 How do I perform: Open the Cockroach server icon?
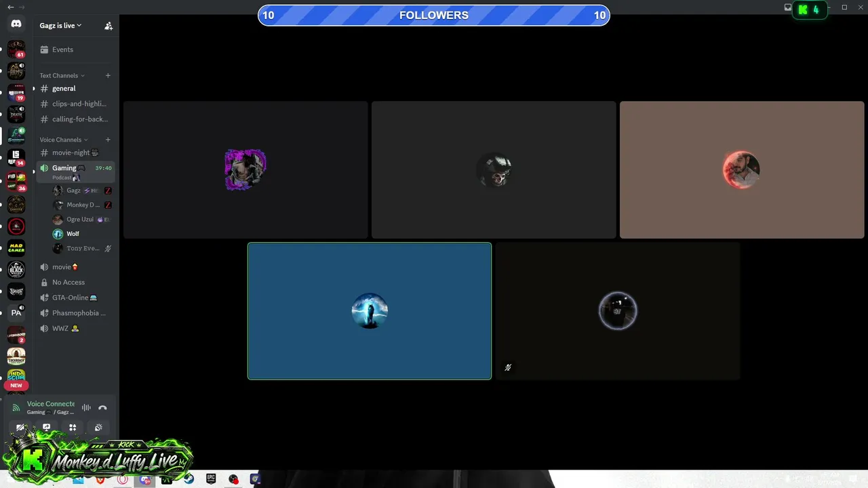pos(16,356)
